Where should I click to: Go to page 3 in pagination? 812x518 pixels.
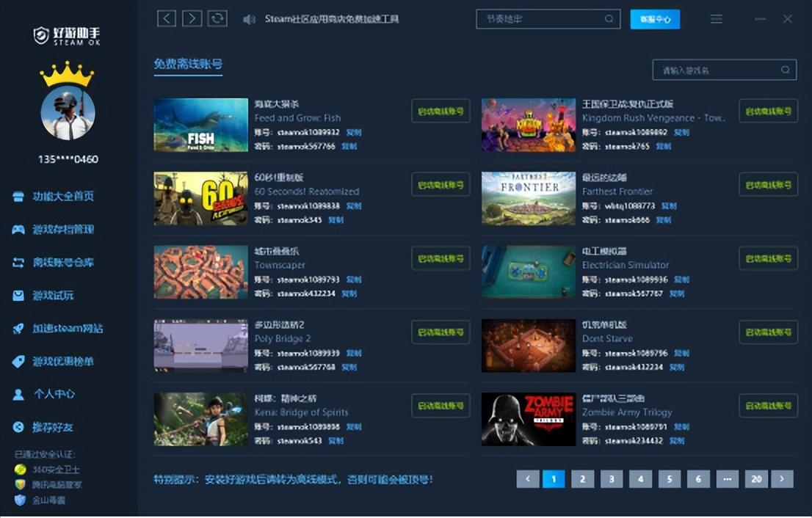pyautogui.click(x=611, y=479)
